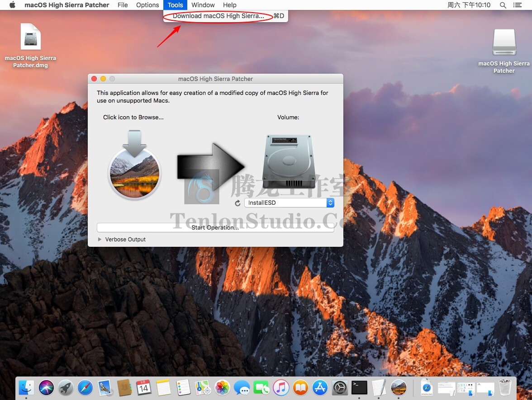This screenshot has width=532, height=400.
Task: Open Finder from the dock
Action: pos(26,387)
